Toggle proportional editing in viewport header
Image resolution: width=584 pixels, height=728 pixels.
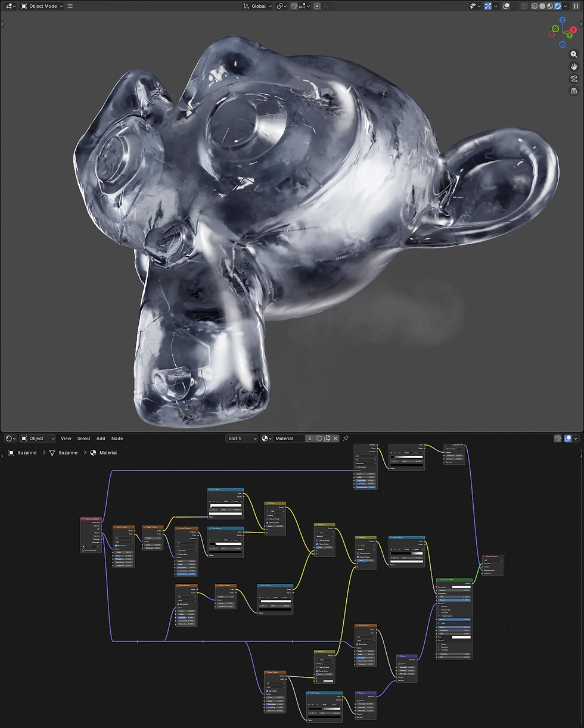coord(317,6)
